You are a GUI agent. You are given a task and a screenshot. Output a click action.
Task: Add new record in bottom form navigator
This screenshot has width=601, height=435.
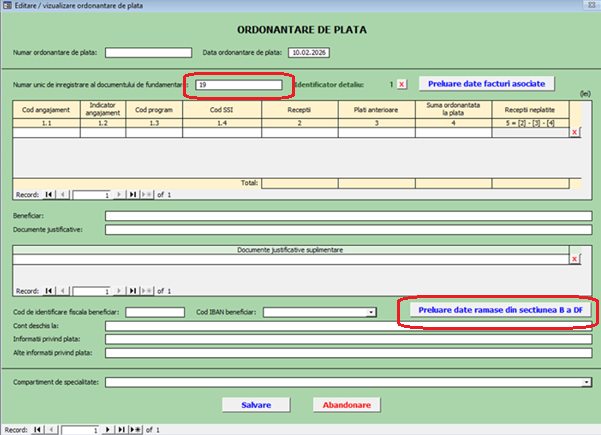click(136, 430)
